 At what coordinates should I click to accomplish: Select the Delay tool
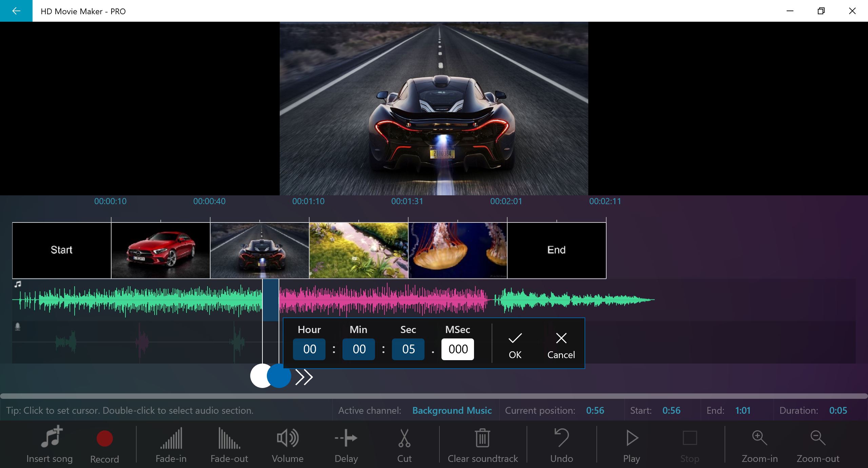pyautogui.click(x=346, y=445)
